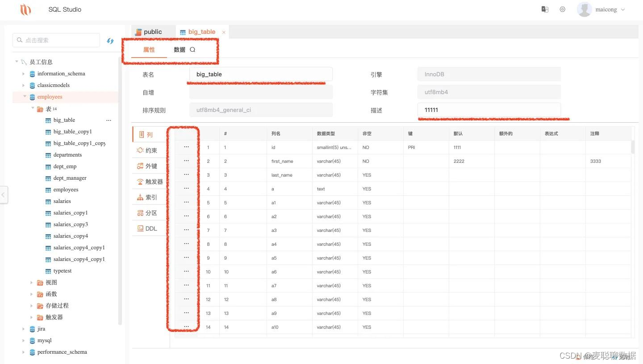
Task: Open the 数据 tab
Action: pos(180,50)
